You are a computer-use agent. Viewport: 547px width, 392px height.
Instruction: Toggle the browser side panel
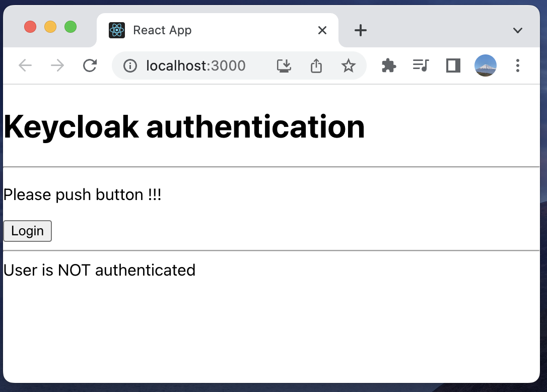[x=453, y=66]
